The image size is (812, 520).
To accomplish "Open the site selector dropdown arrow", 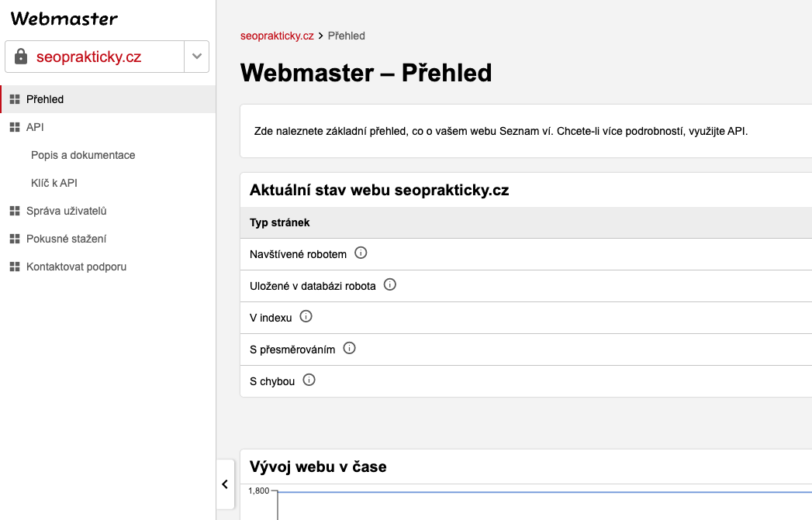I will point(197,57).
